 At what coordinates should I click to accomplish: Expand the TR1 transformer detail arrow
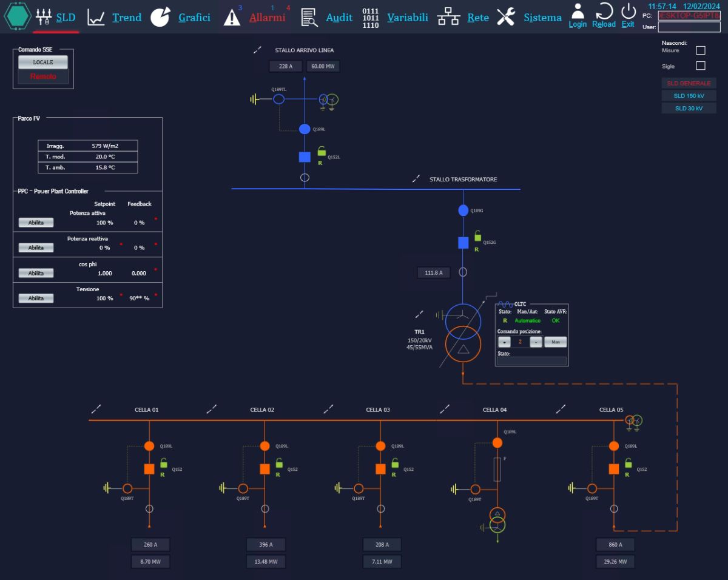[419, 314]
